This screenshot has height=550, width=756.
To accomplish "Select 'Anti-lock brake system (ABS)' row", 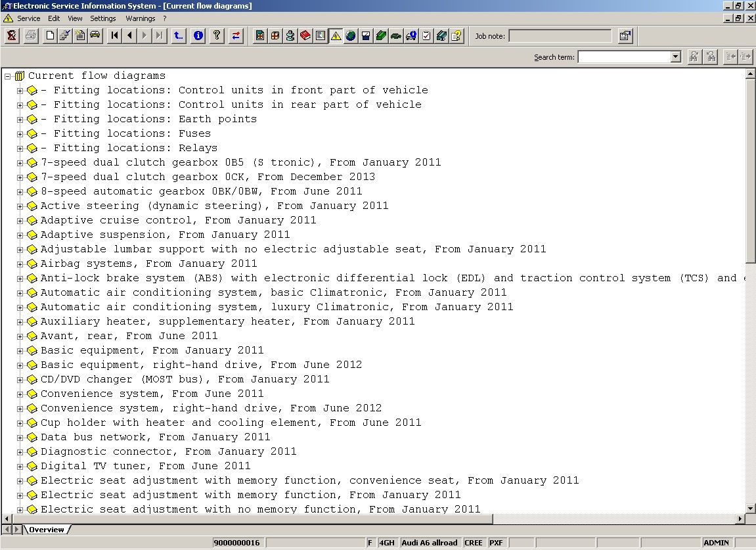I will pyautogui.click(x=393, y=279).
